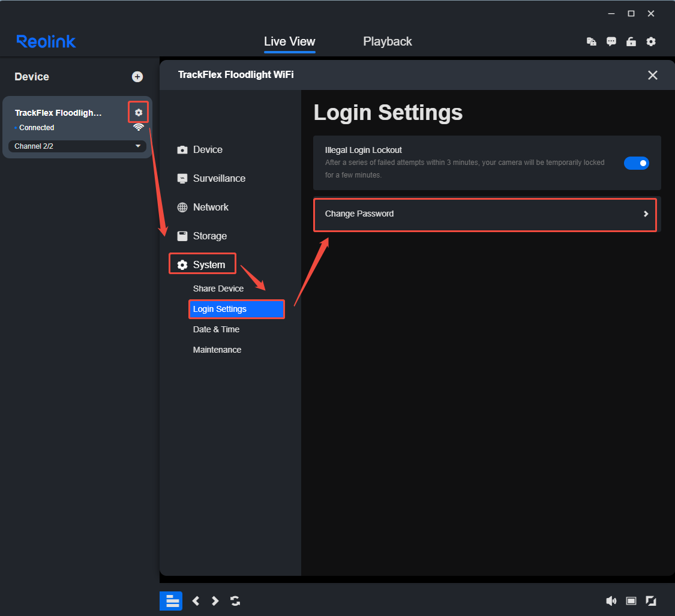Close the TrackFlex Floodlight WiFi settings panel

653,75
